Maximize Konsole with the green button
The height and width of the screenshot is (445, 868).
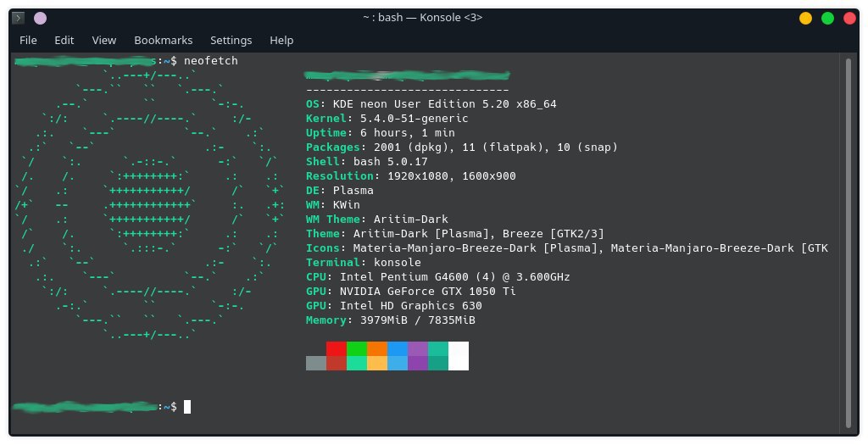[x=827, y=19]
